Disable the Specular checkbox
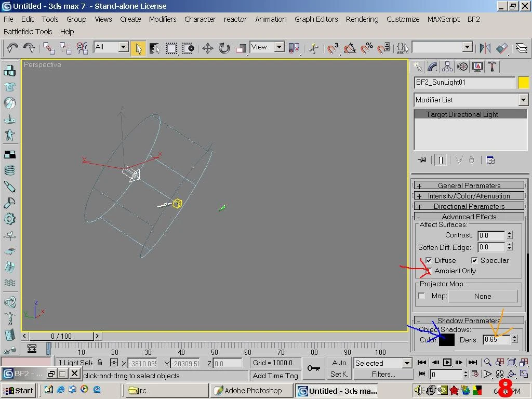Viewport: 532px width, 399px height. pos(474,260)
